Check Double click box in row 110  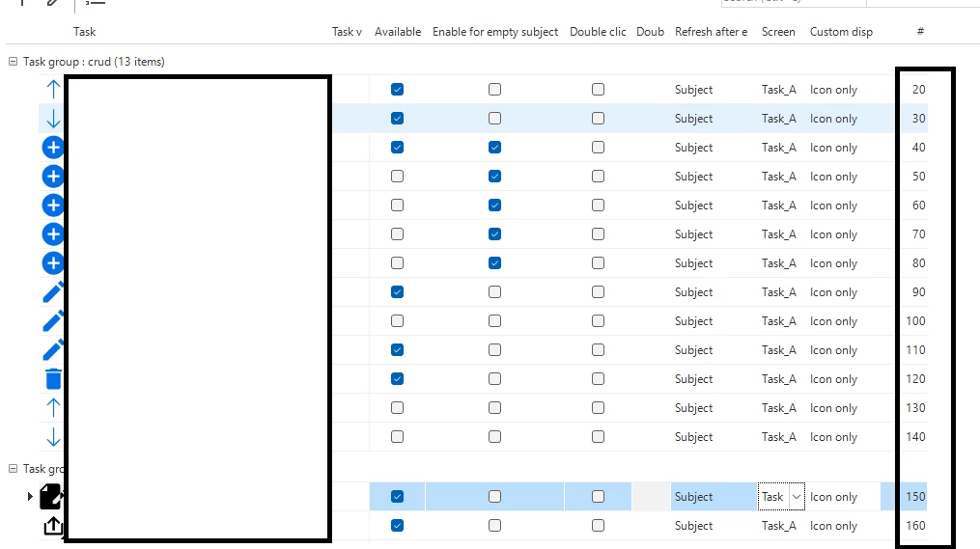pyautogui.click(x=598, y=350)
